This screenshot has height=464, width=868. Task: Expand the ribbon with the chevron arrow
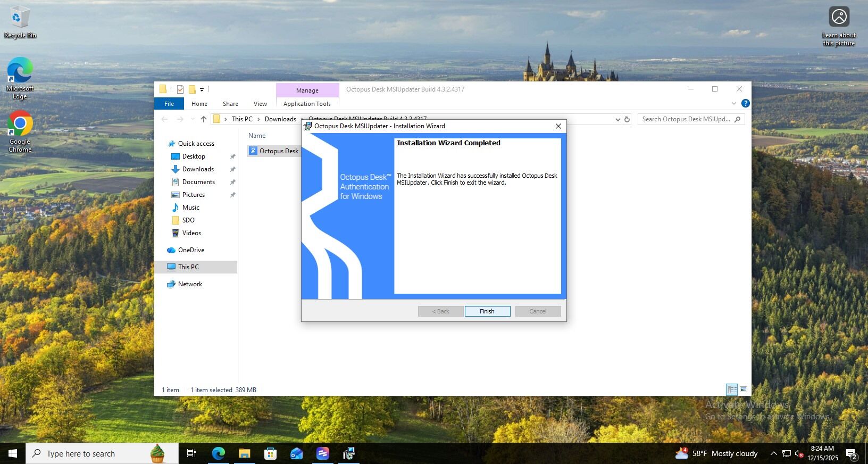tap(734, 103)
